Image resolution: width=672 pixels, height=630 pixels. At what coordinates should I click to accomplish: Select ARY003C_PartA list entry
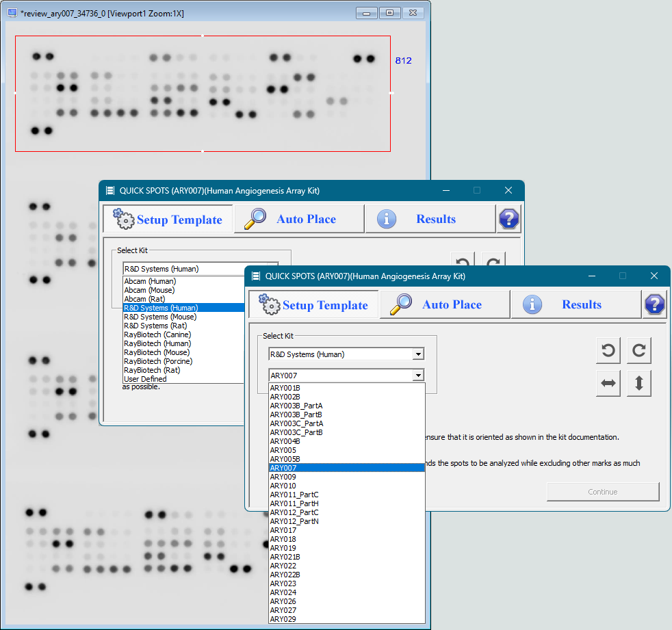point(347,423)
